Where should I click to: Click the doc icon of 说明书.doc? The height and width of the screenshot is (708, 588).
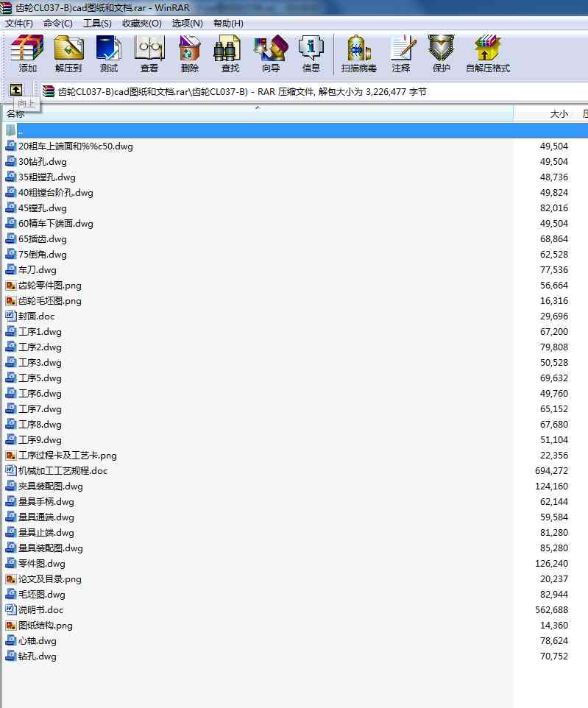(x=11, y=609)
